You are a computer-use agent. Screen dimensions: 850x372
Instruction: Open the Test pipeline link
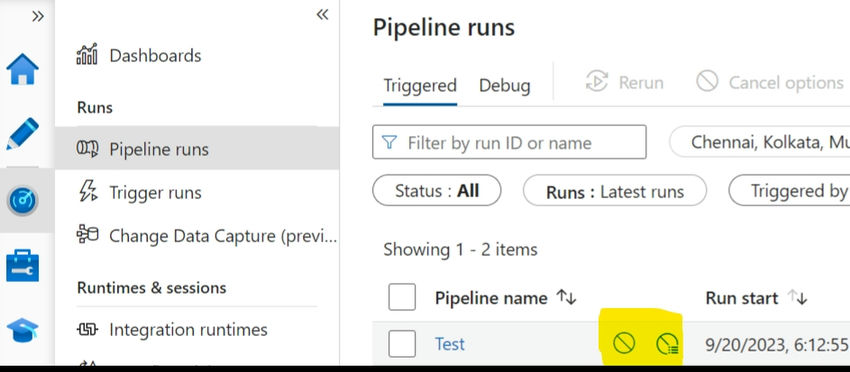pyautogui.click(x=449, y=344)
